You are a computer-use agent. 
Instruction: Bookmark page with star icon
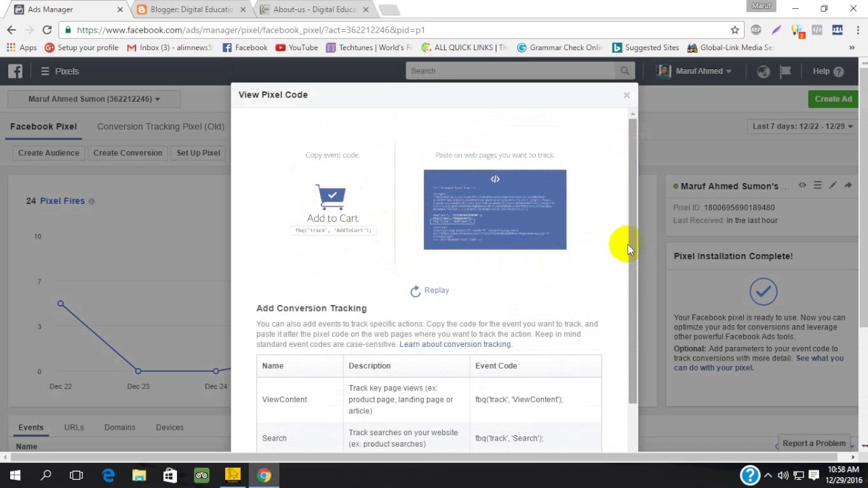point(734,30)
